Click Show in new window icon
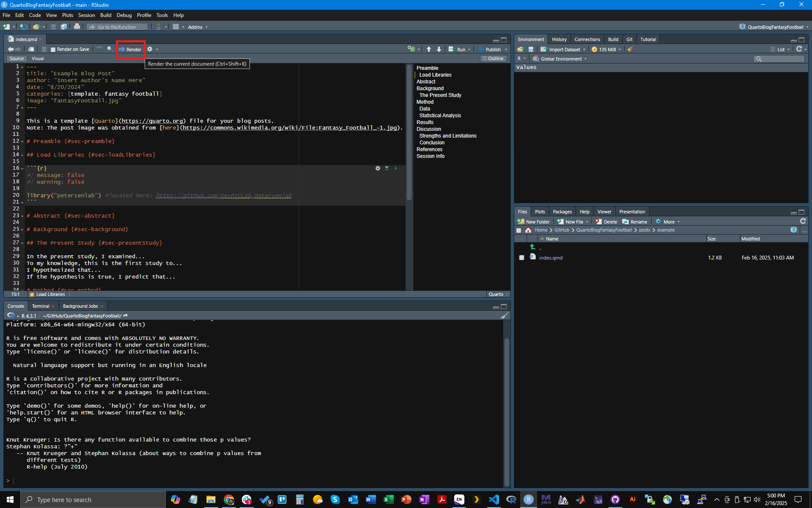 click(x=31, y=49)
